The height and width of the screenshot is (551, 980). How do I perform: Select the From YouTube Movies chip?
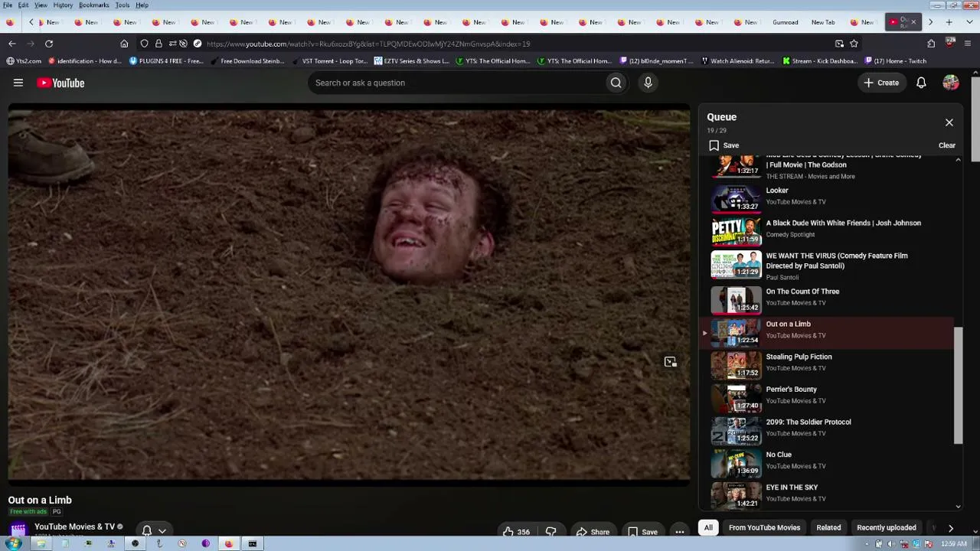point(764,527)
